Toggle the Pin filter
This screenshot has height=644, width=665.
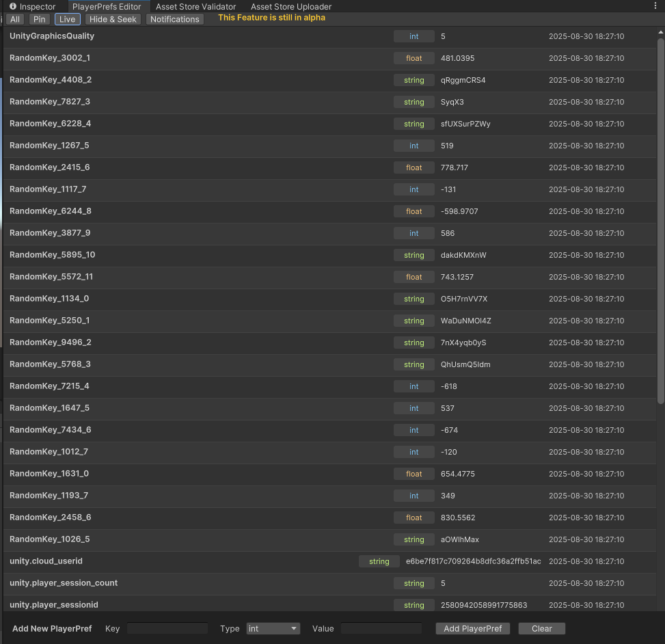click(39, 19)
